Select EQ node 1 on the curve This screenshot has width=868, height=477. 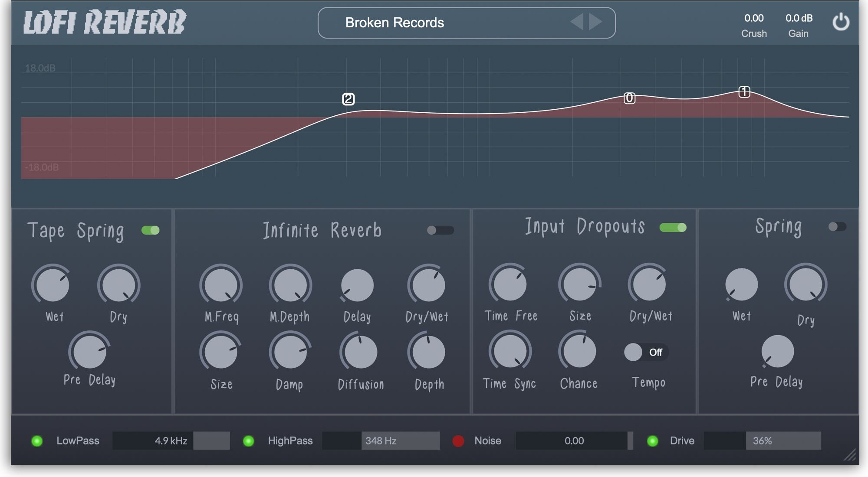point(743,91)
